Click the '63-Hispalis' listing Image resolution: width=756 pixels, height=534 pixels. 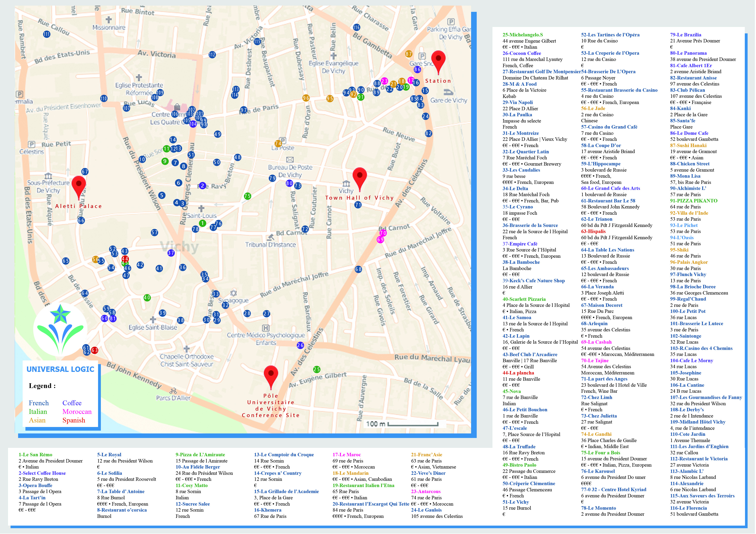tap(593, 231)
